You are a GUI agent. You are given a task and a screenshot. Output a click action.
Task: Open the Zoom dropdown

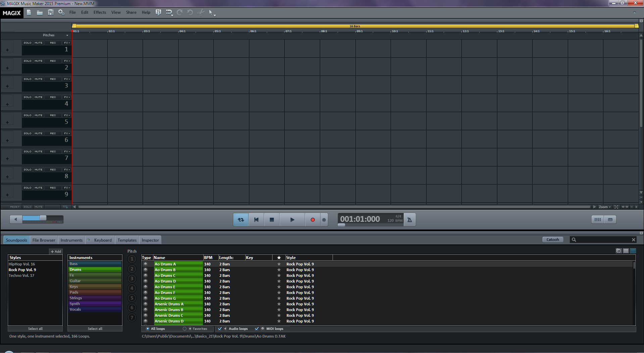click(x=605, y=207)
